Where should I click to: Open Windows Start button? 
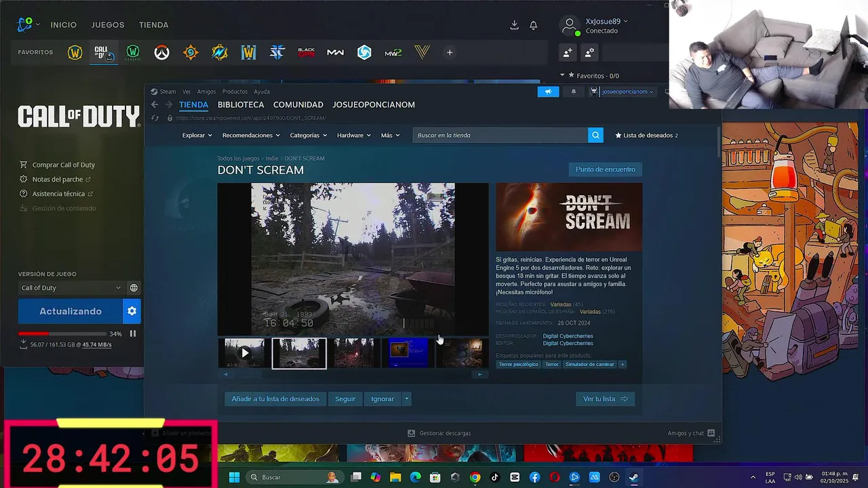pos(234,477)
